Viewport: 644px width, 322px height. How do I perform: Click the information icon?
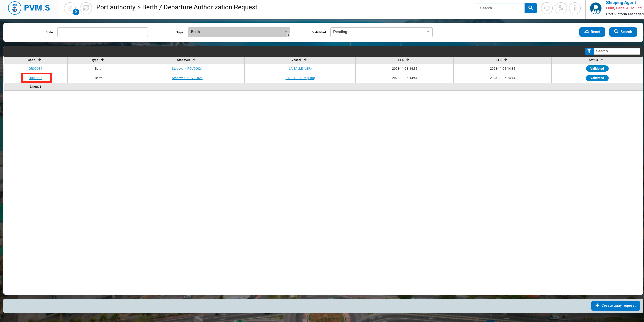pos(575,8)
